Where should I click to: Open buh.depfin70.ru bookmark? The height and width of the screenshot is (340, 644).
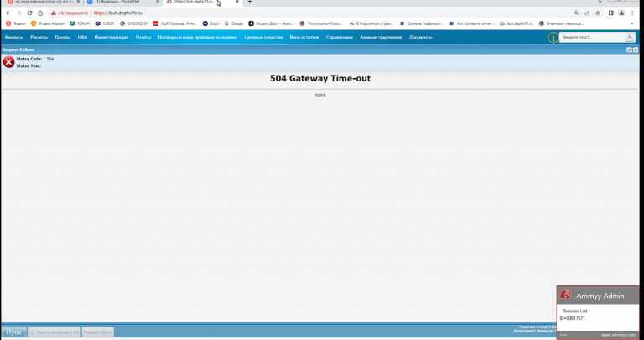[517, 24]
